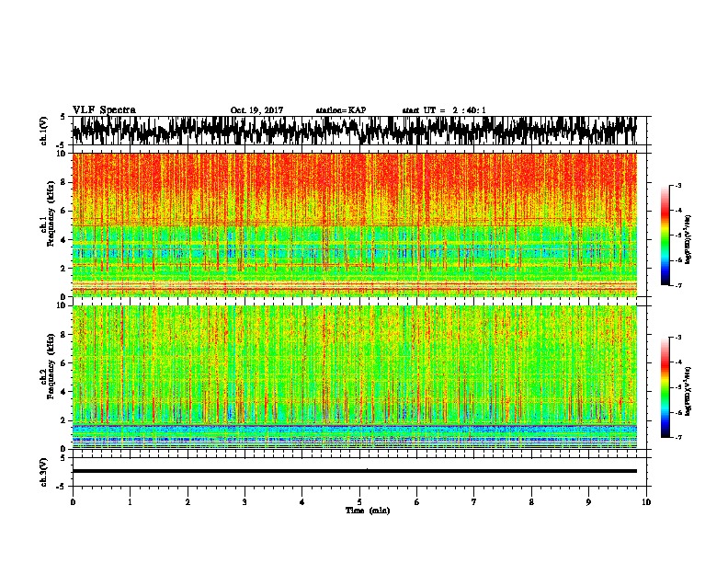Click the "-7" label on ch.1 color bar
The width and height of the screenshot is (728, 563).
point(677,285)
